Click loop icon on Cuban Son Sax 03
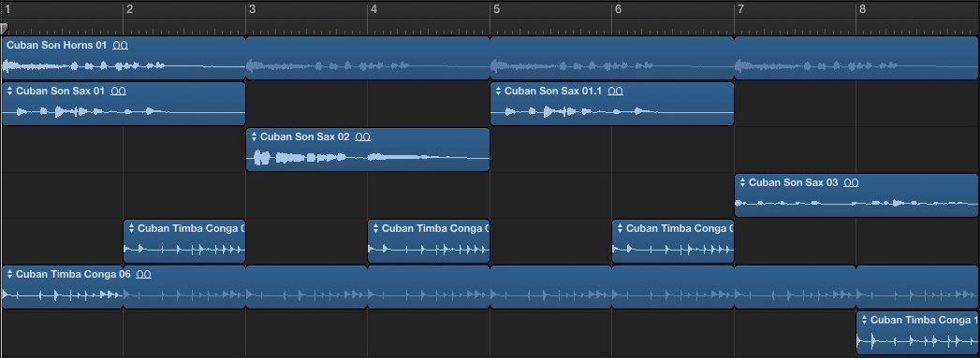Viewport: 980px width, 358px height. pyautogui.click(x=851, y=183)
